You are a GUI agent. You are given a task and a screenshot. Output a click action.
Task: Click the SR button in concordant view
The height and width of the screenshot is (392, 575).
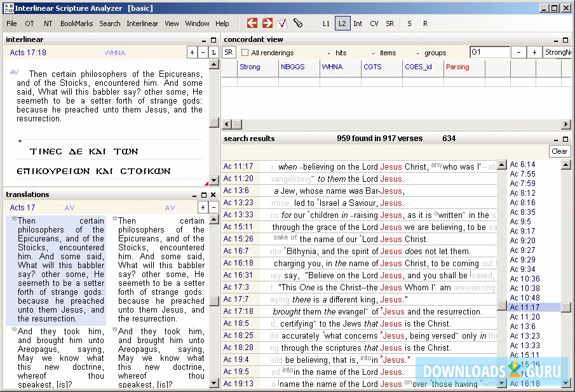(229, 52)
